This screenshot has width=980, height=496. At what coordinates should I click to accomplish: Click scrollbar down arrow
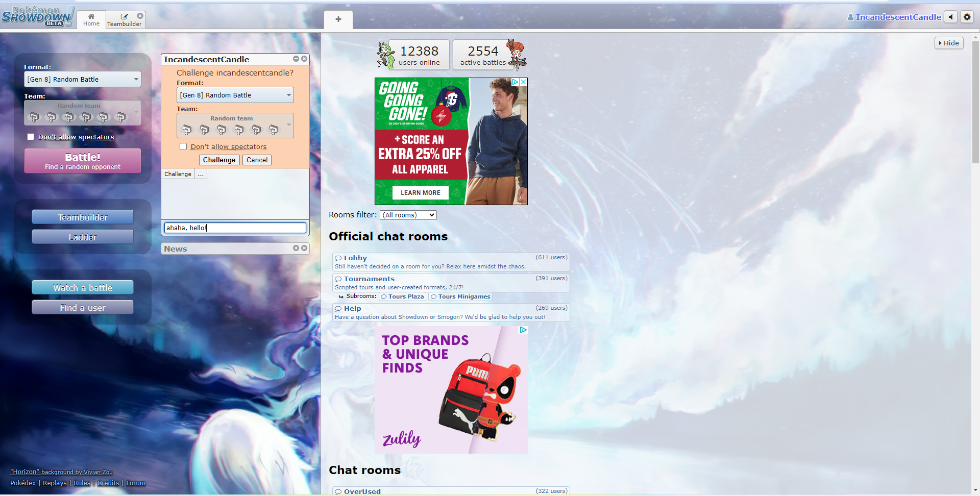pos(975,490)
